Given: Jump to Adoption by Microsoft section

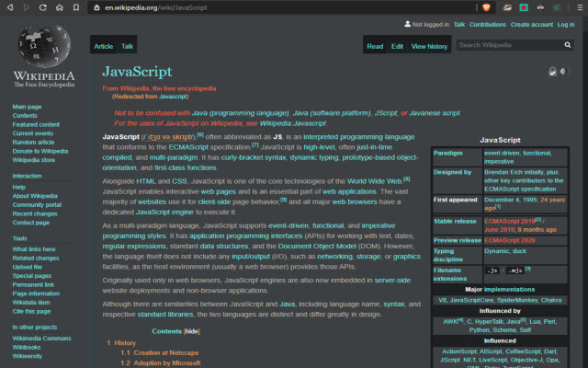Looking at the screenshot, I should [x=167, y=363].
